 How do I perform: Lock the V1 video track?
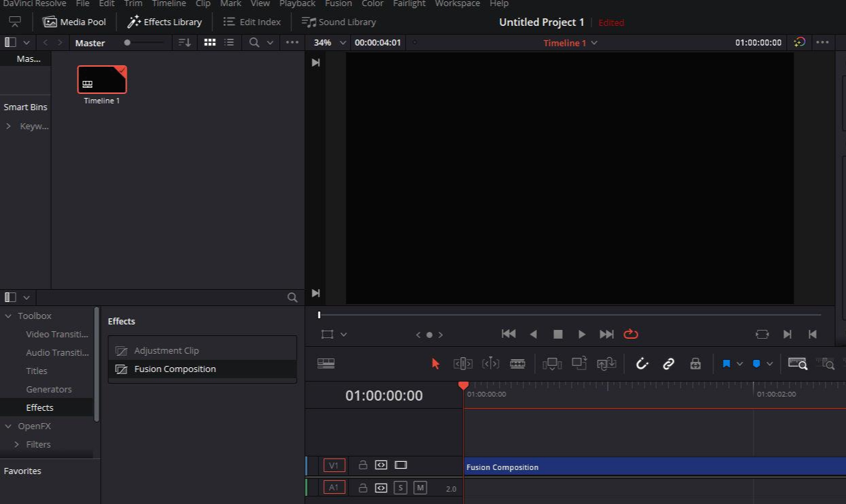coord(363,465)
